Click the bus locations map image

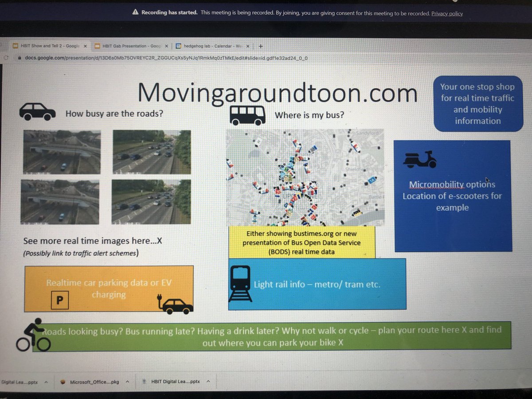pyautogui.click(x=305, y=177)
